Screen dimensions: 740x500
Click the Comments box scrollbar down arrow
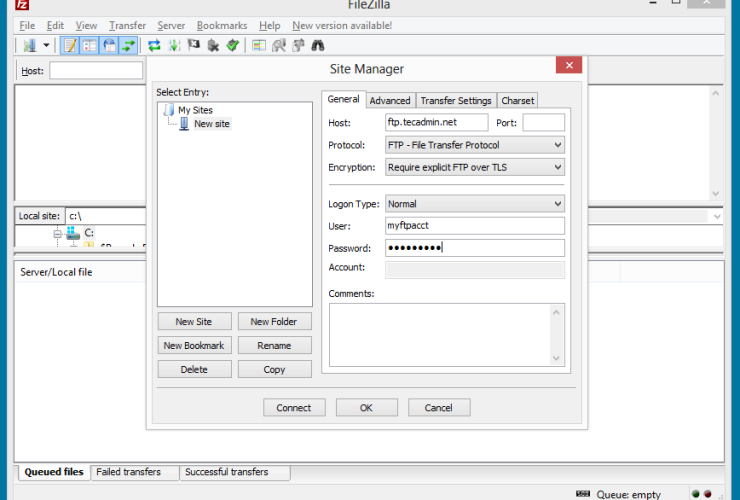pyautogui.click(x=557, y=358)
